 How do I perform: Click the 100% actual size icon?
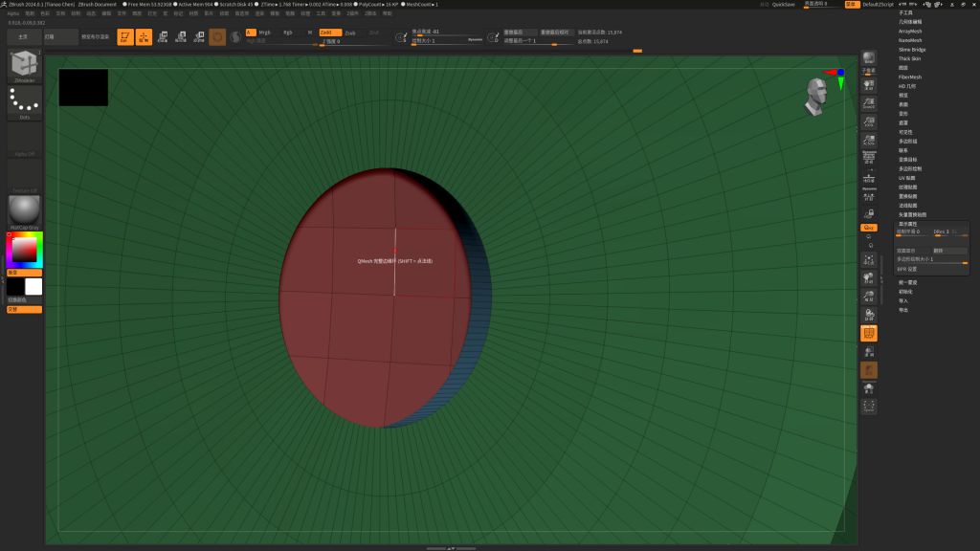click(x=869, y=121)
